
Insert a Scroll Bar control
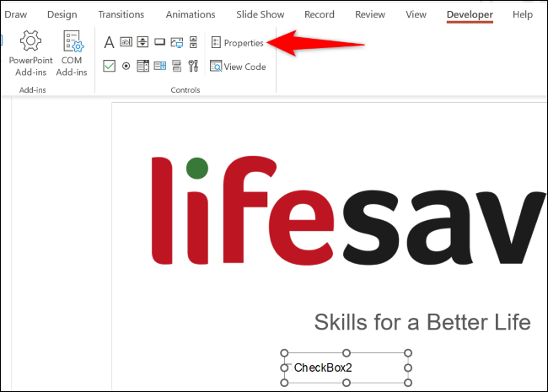[193, 42]
